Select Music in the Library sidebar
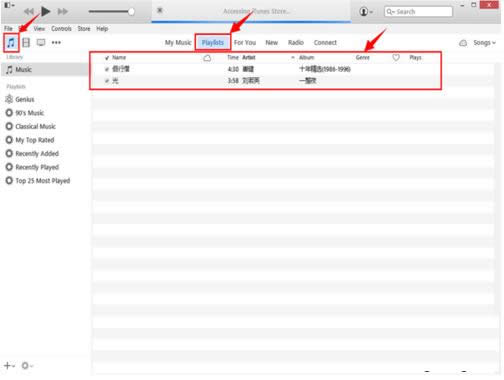Viewport: 504px width, 380px height. [x=45, y=70]
